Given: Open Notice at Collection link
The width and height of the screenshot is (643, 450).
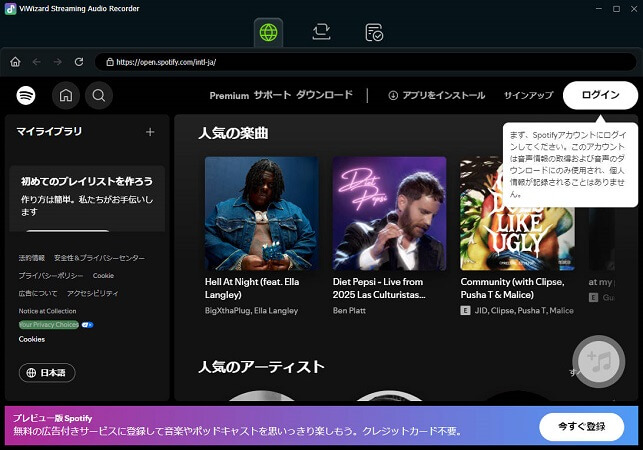Looking at the screenshot, I should [x=48, y=311].
